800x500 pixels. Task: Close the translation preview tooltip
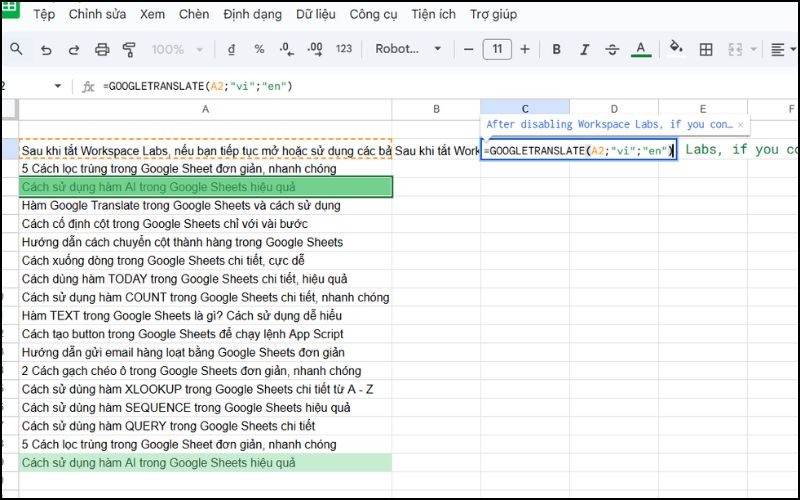point(741,124)
